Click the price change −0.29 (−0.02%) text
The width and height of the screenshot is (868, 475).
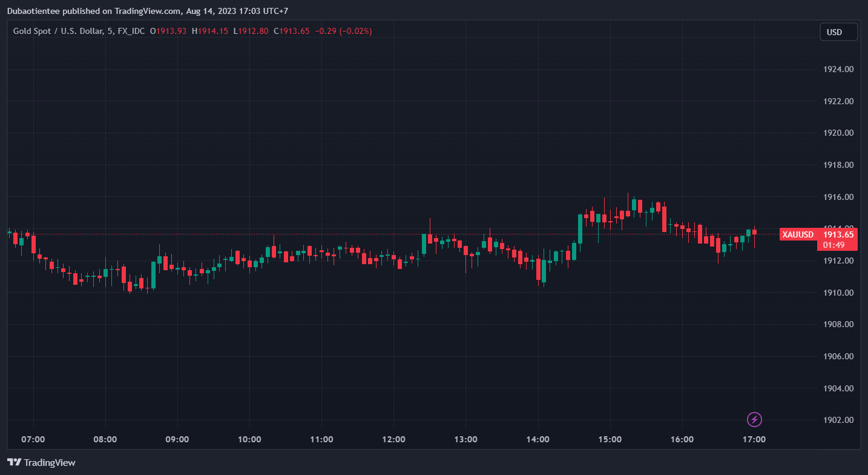coord(343,31)
